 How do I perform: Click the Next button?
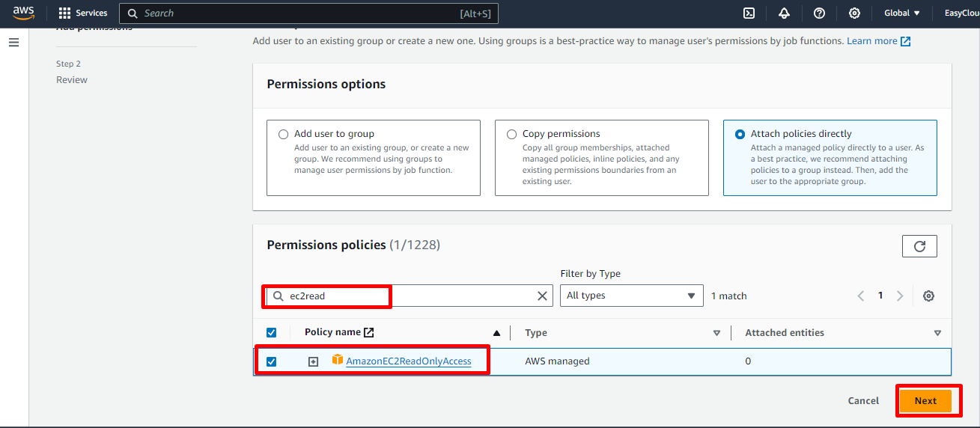[x=925, y=401]
